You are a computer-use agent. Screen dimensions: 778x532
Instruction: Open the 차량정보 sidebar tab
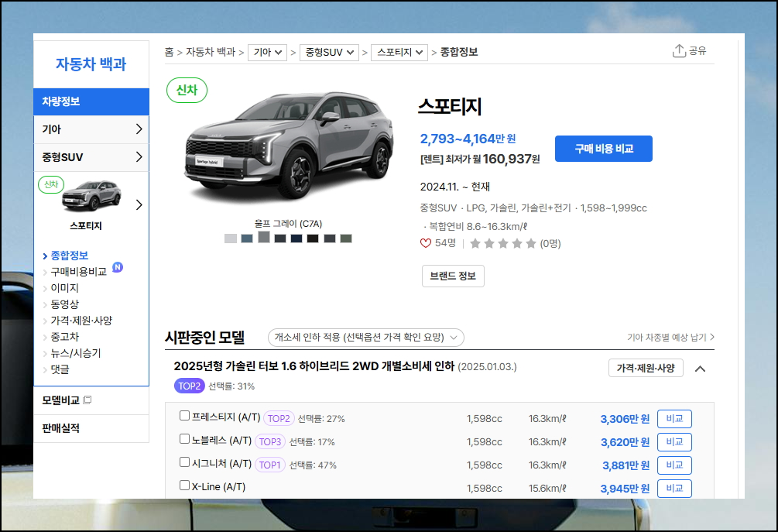point(91,101)
